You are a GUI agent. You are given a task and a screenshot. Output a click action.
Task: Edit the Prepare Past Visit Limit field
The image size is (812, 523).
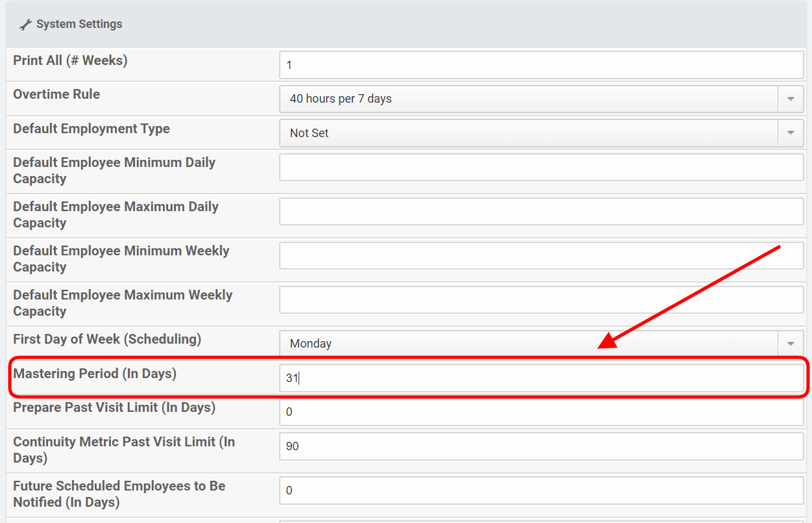(x=541, y=412)
